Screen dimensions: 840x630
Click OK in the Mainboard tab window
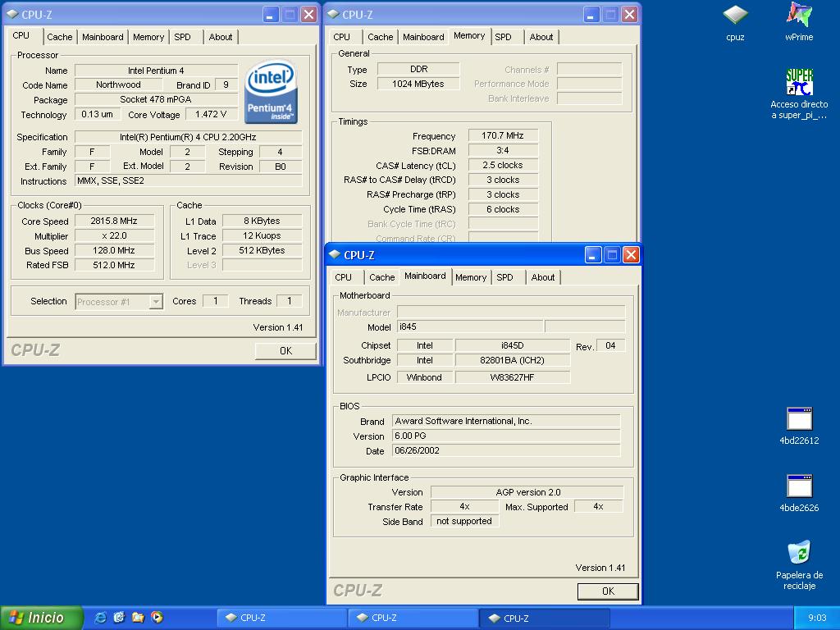click(608, 591)
